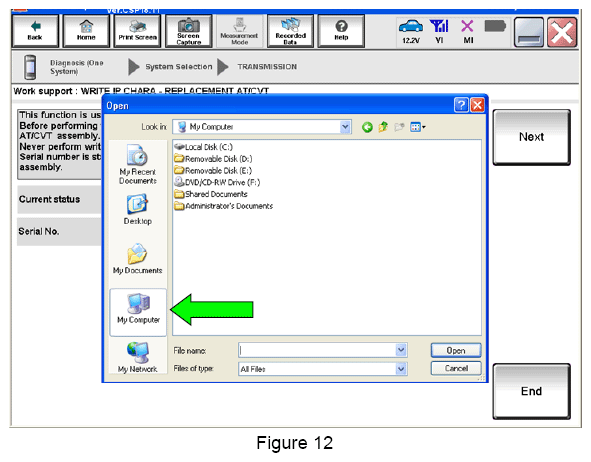Click the Cancel button in dialog
The image size is (591, 462).
[x=456, y=368]
